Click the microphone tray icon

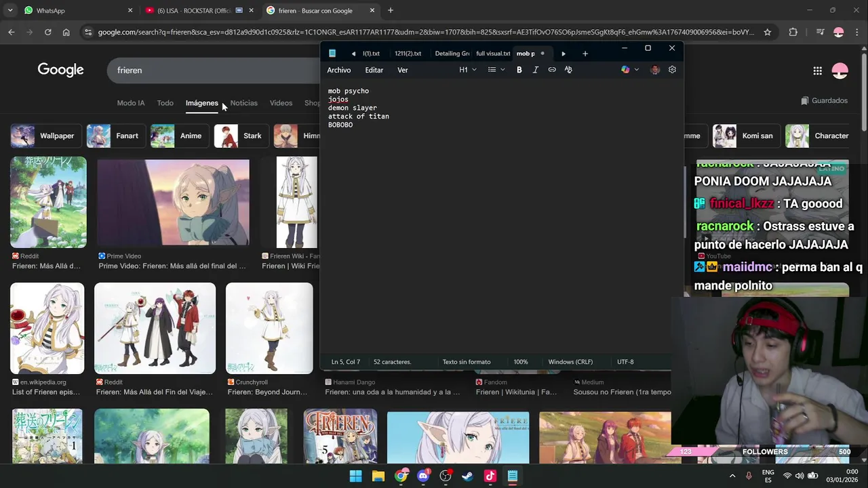pyautogui.click(x=749, y=476)
